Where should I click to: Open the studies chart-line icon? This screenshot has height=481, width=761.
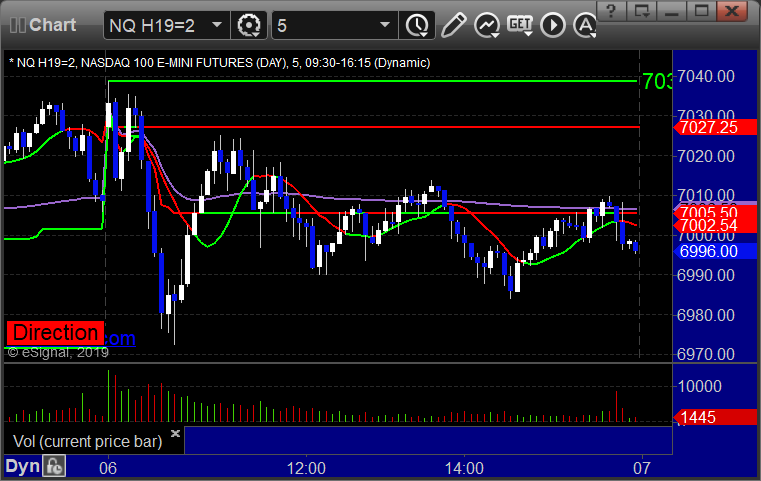[x=487, y=25]
